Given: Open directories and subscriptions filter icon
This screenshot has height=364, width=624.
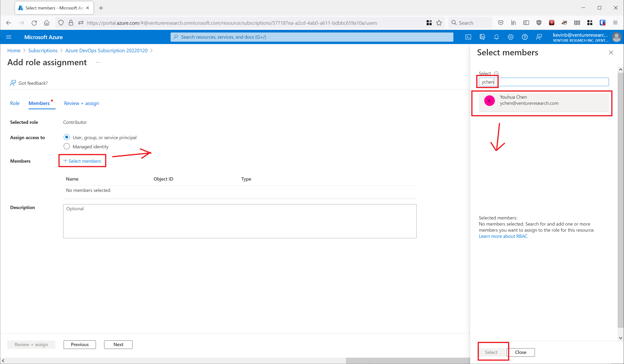Looking at the screenshot, I should (482, 37).
